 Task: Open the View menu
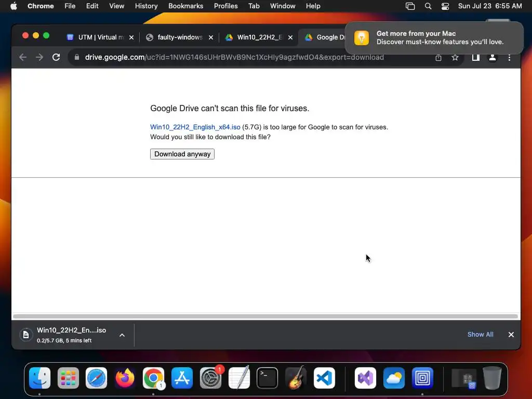[117, 6]
